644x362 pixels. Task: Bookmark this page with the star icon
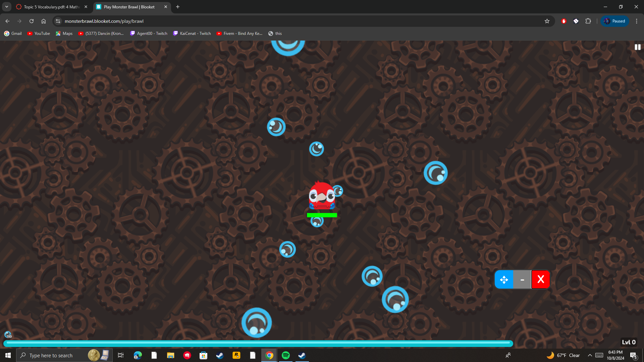547,21
